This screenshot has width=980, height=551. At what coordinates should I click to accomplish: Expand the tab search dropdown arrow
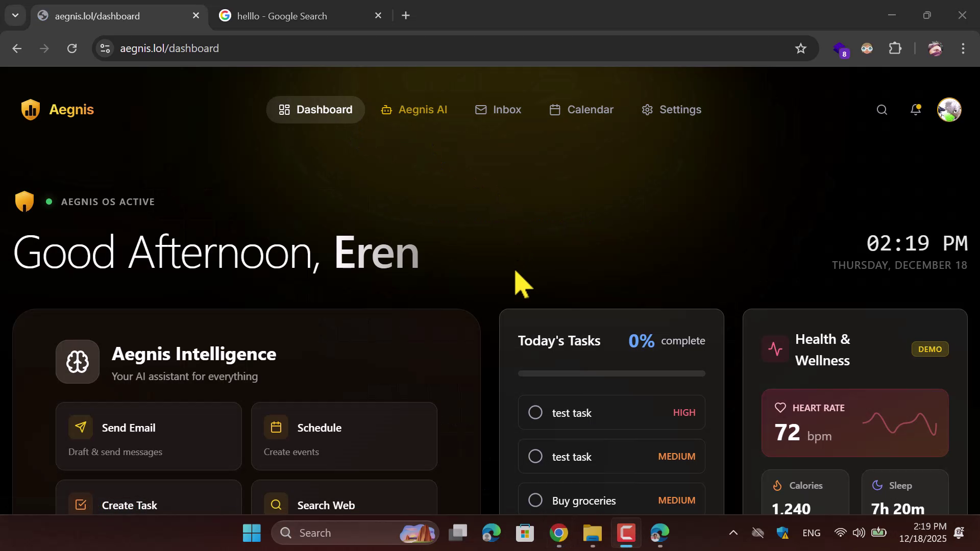pos(15,15)
